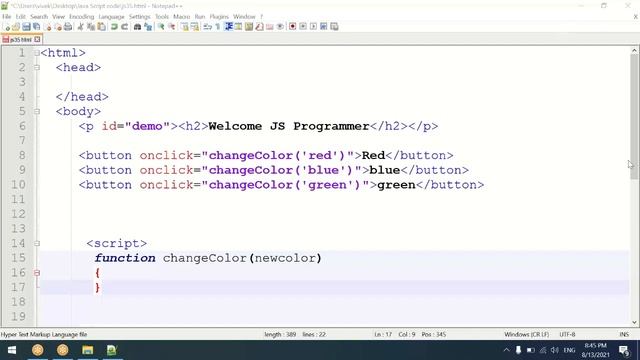640x360 pixels.
Task: Undo the last edit via toolbar
Action: [114, 27]
